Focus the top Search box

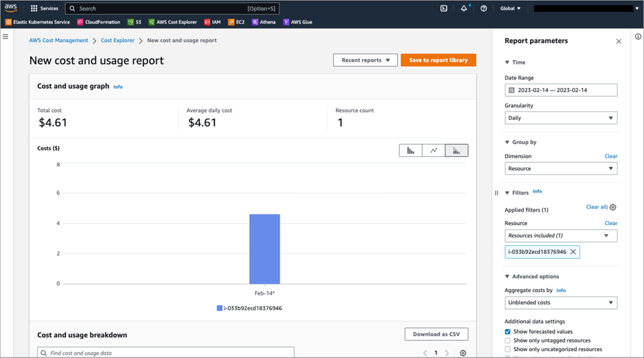(172, 8)
